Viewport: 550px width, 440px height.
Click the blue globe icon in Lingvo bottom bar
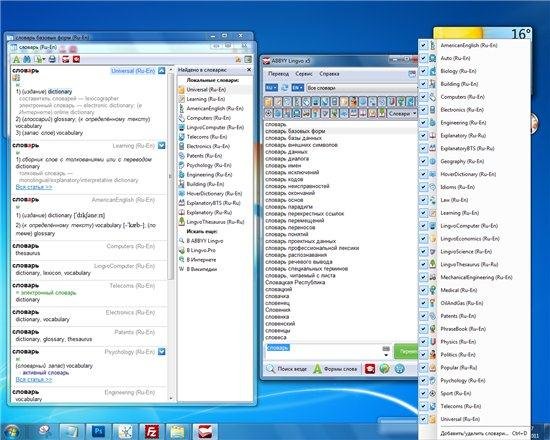pos(400,369)
